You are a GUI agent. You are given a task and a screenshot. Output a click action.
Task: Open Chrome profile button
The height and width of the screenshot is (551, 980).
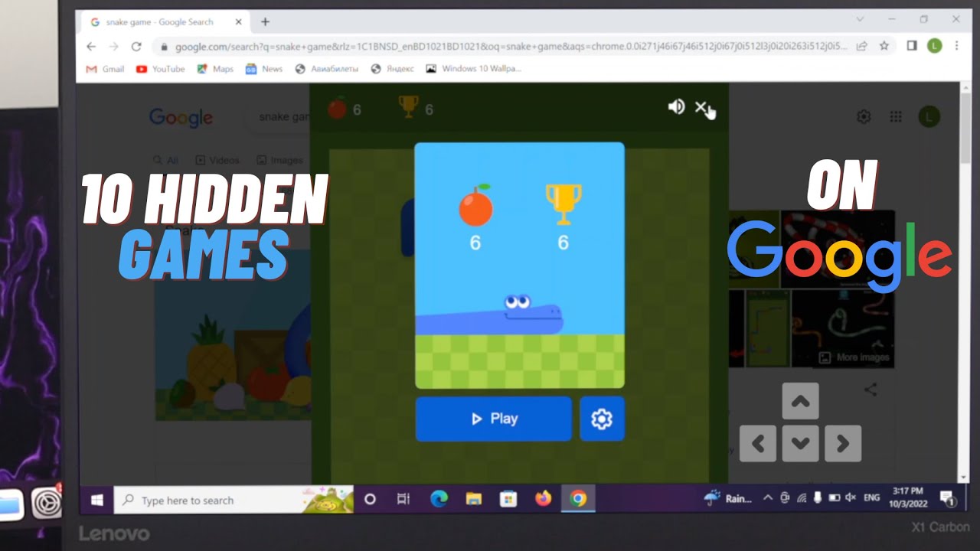pos(934,46)
